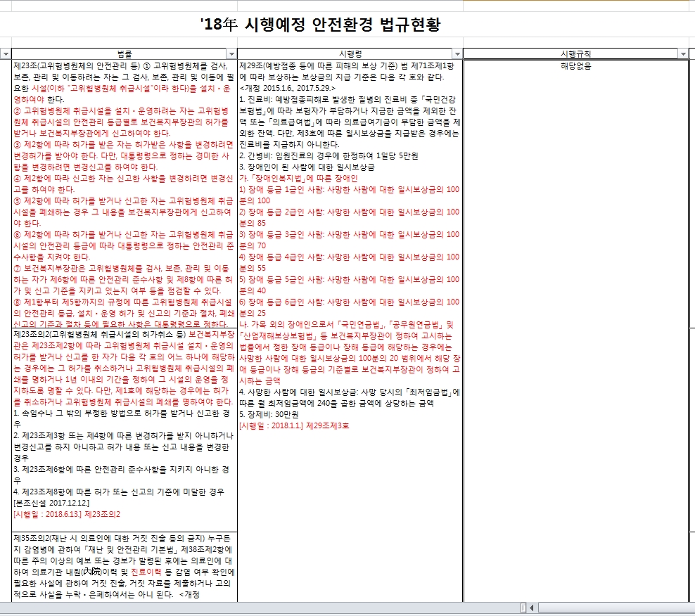Screen dimensions: 695x616
Task: Click the red 시행일 2018.6.13 text
Action: click(67, 515)
